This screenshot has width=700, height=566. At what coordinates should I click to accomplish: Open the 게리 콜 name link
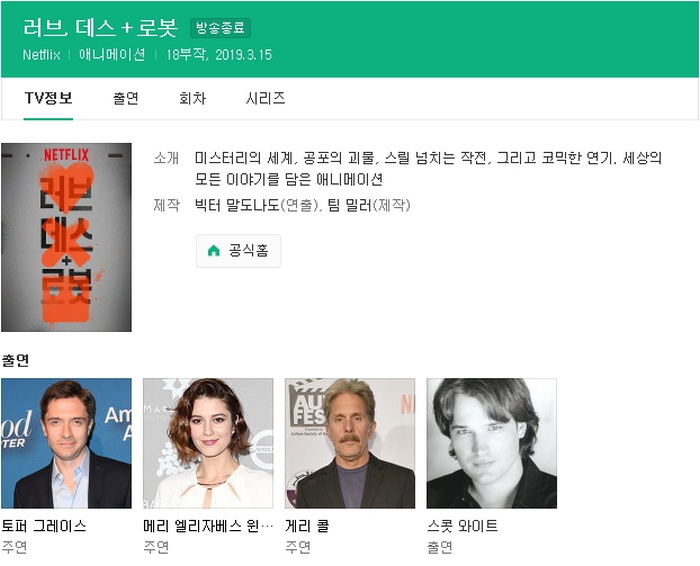pyautogui.click(x=307, y=526)
